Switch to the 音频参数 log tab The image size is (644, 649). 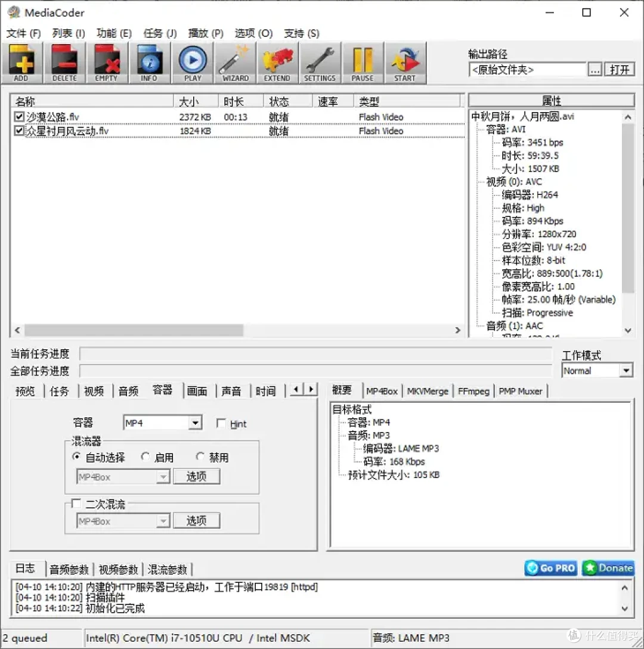pos(69,570)
